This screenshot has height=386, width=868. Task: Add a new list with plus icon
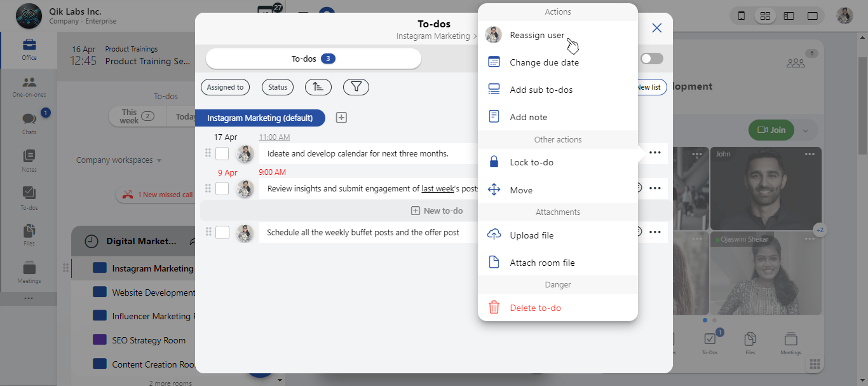click(x=341, y=118)
